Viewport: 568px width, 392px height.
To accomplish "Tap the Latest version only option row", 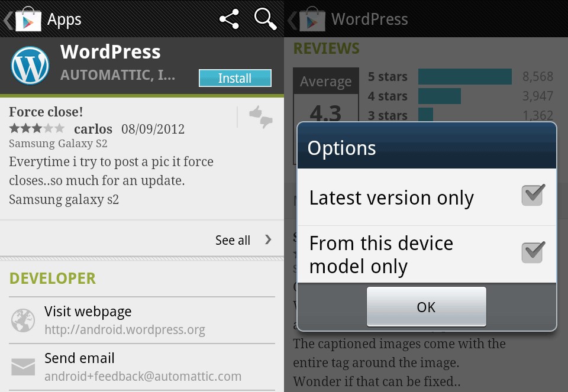I will tap(427, 197).
